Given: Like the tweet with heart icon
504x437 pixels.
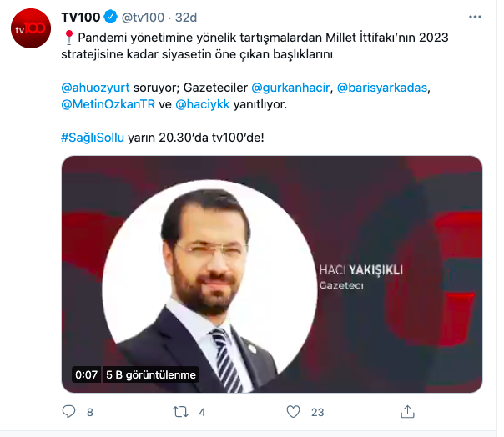Looking at the screenshot, I should tap(293, 412).
